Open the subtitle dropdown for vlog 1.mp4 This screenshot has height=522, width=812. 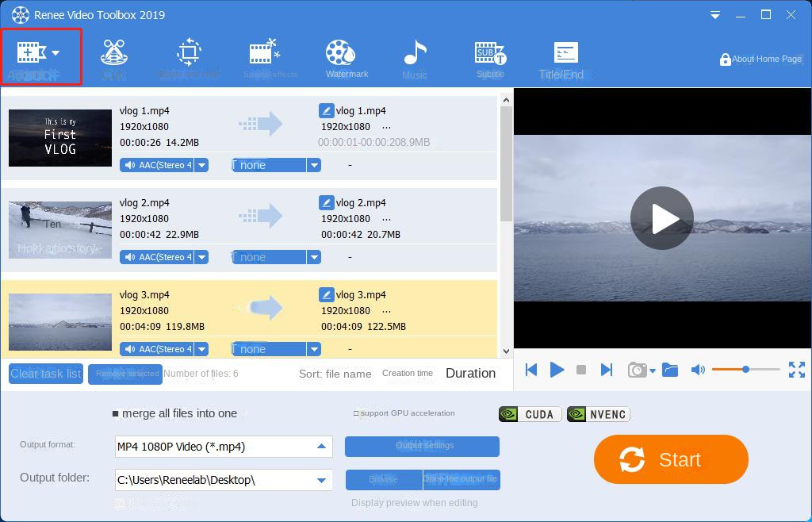(314, 165)
